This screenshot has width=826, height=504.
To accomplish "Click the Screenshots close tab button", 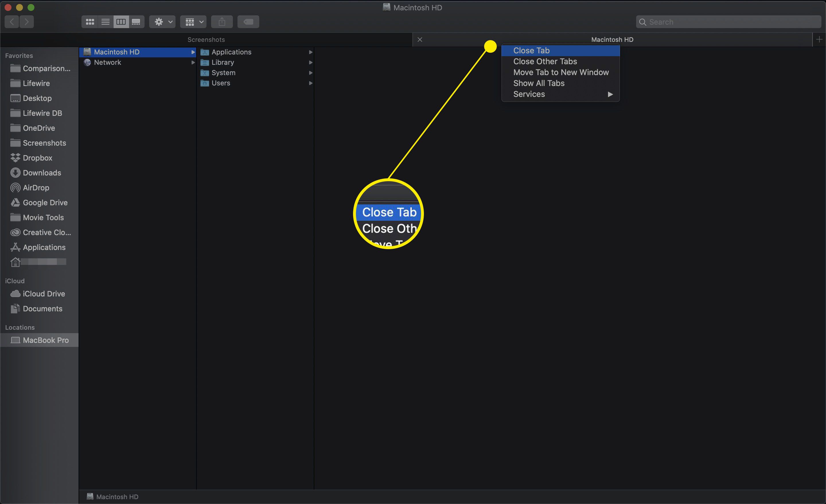I will (420, 40).
